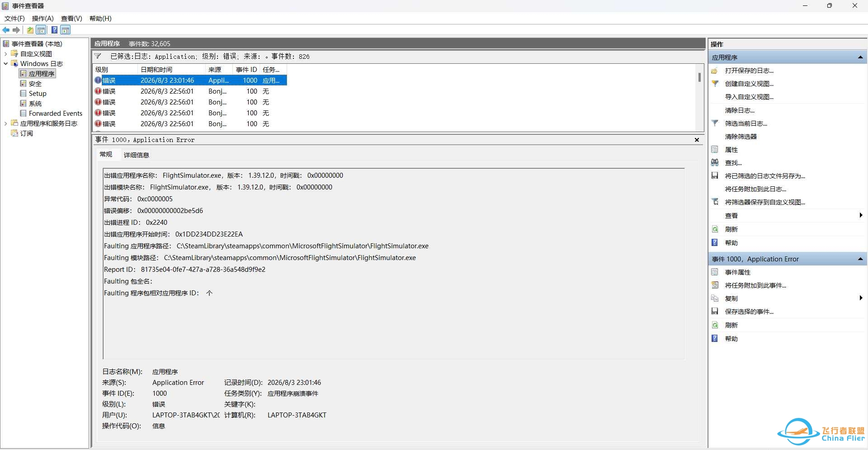This screenshot has width=868, height=450.
Task: Select 事件查看器 (本地) root node
Action: click(37, 44)
